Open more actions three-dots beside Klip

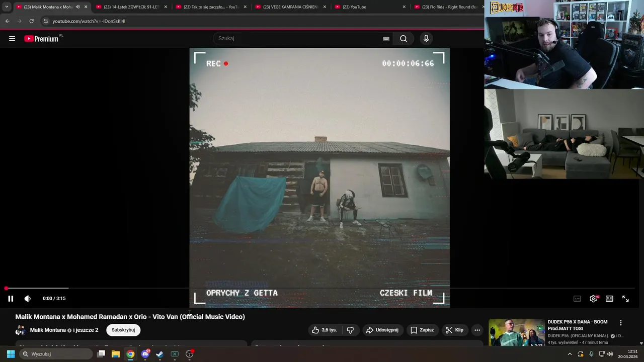(477, 330)
